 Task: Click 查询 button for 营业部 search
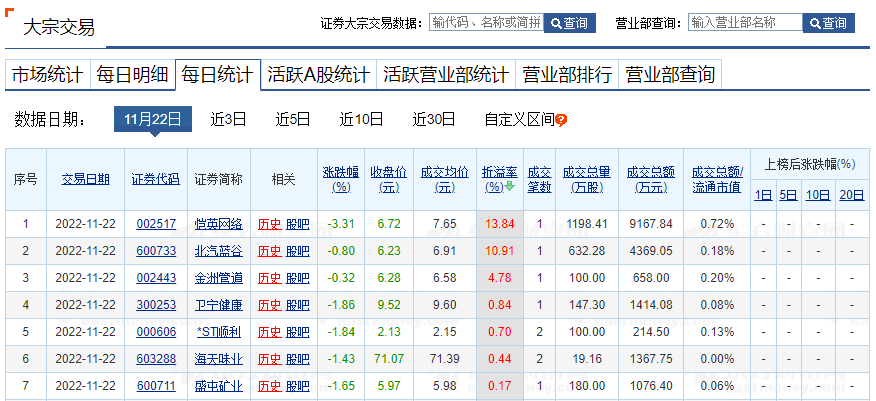[x=829, y=23]
